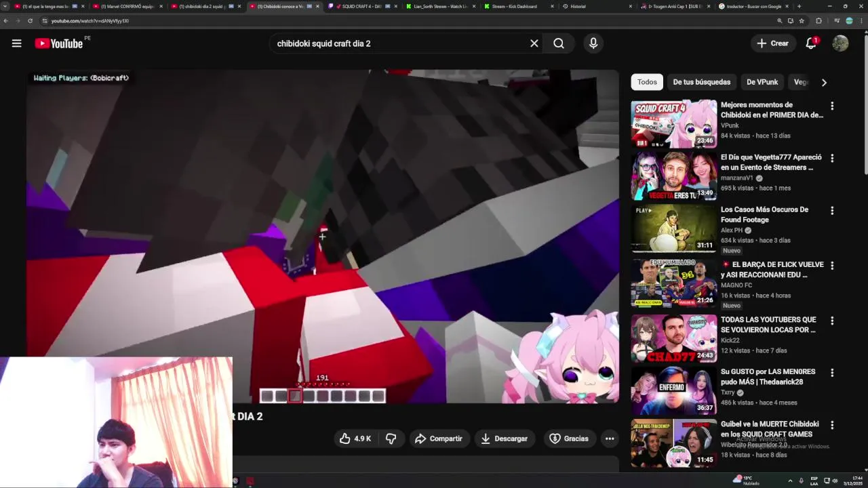Open options for El Día que Vegetta777 video

tap(832, 158)
